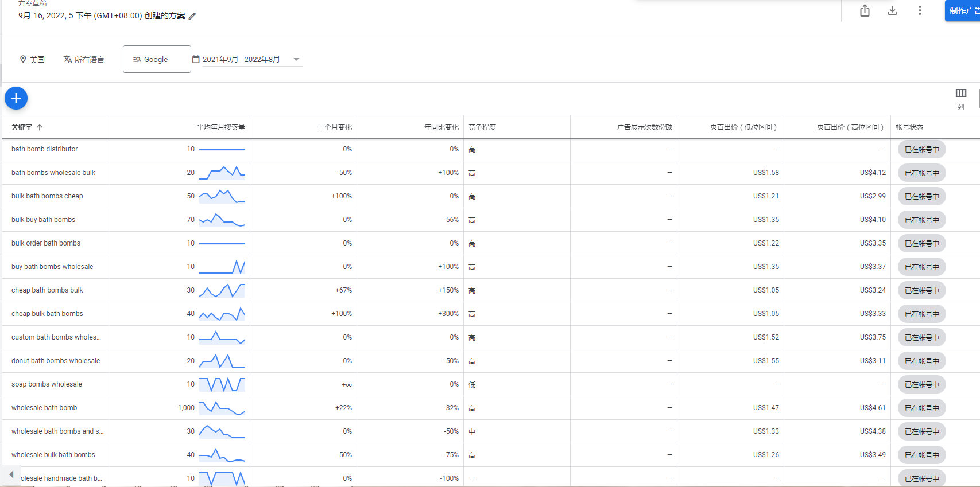Select keyword custom bath bombs wholes...

tap(56, 337)
